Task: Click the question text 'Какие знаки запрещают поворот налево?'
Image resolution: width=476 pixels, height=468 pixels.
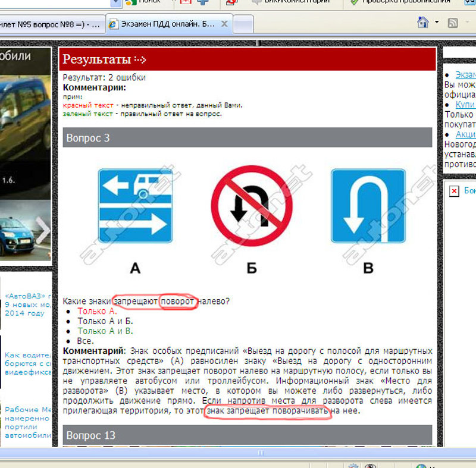Action: pyautogui.click(x=146, y=301)
